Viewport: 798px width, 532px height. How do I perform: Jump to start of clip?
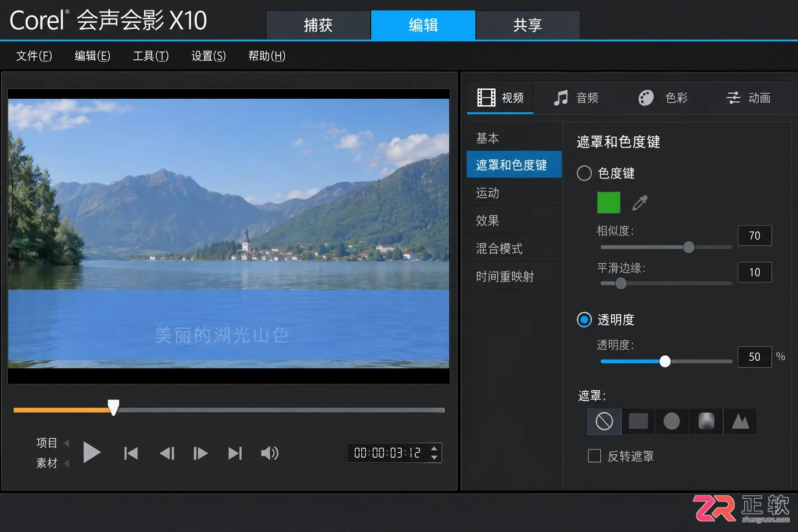(x=131, y=453)
